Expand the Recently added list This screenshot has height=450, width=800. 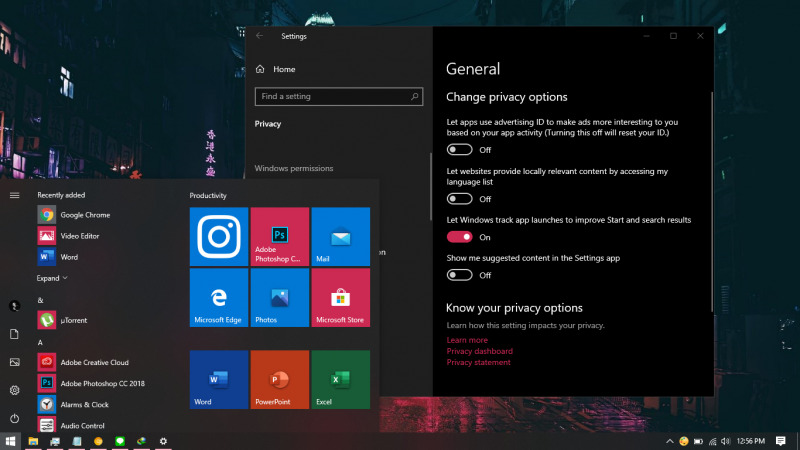point(52,278)
